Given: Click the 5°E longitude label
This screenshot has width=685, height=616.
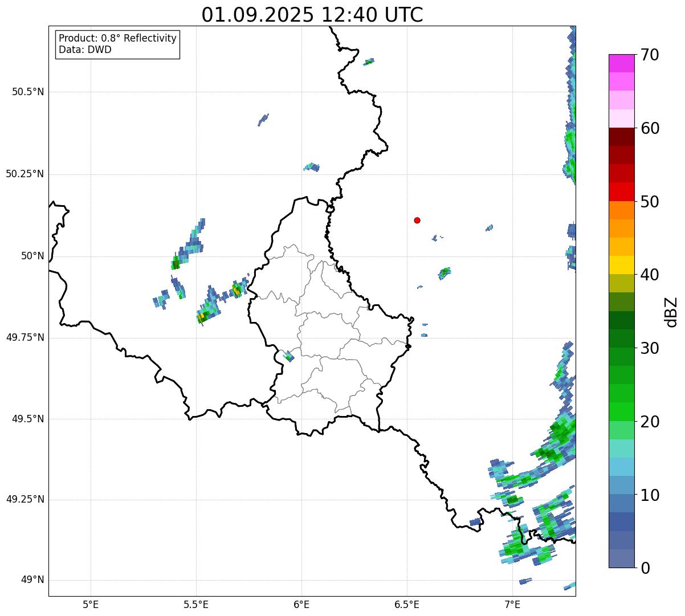Looking at the screenshot, I should pyautogui.click(x=91, y=604).
